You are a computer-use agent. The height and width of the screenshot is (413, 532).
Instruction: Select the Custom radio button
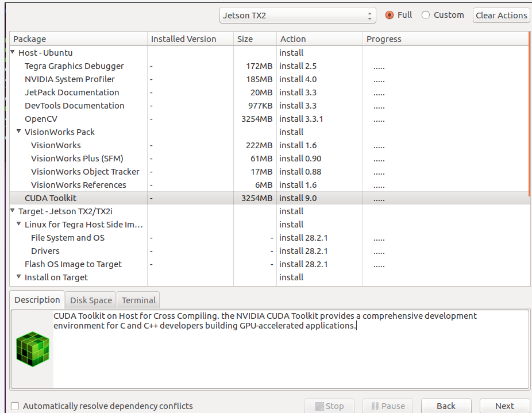pos(426,16)
